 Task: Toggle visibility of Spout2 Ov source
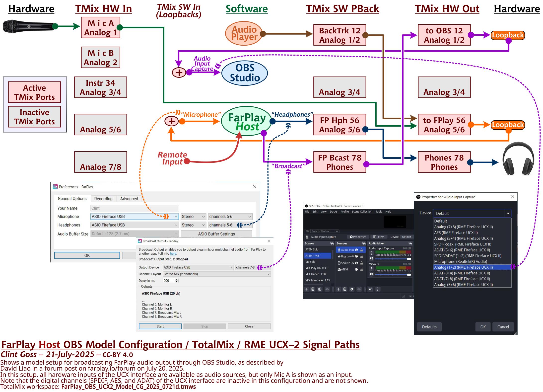click(x=356, y=263)
